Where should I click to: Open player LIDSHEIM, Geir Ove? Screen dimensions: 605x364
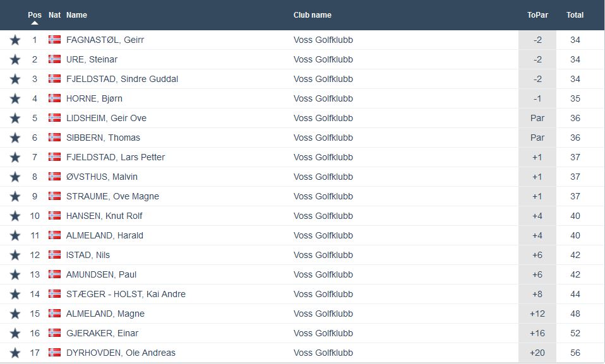(106, 118)
